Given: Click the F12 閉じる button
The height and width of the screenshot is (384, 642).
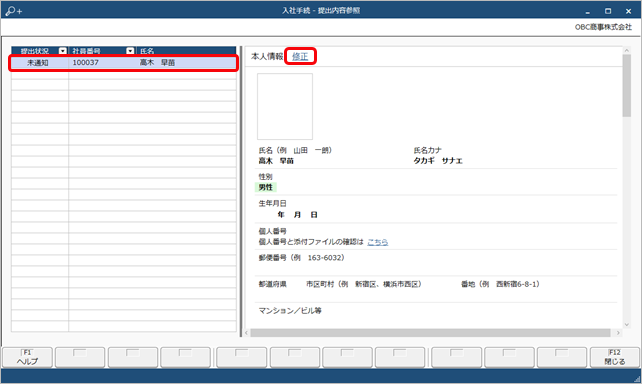Looking at the screenshot, I should tap(615, 357).
